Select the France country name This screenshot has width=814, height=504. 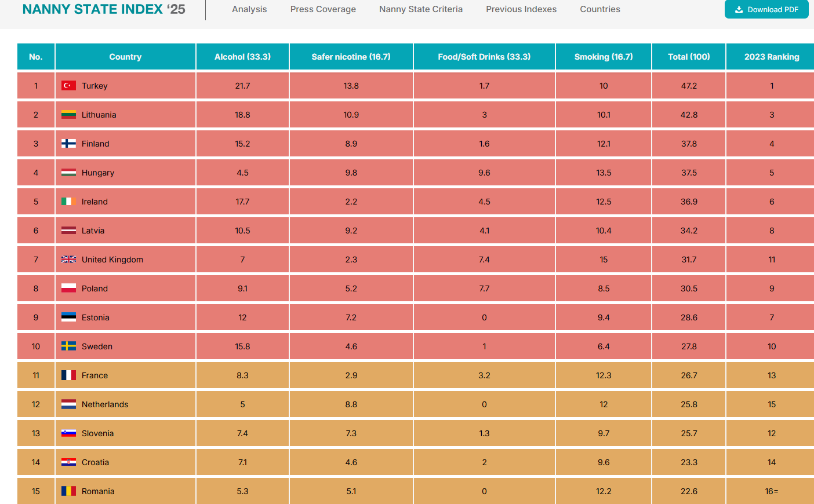click(x=95, y=375)
